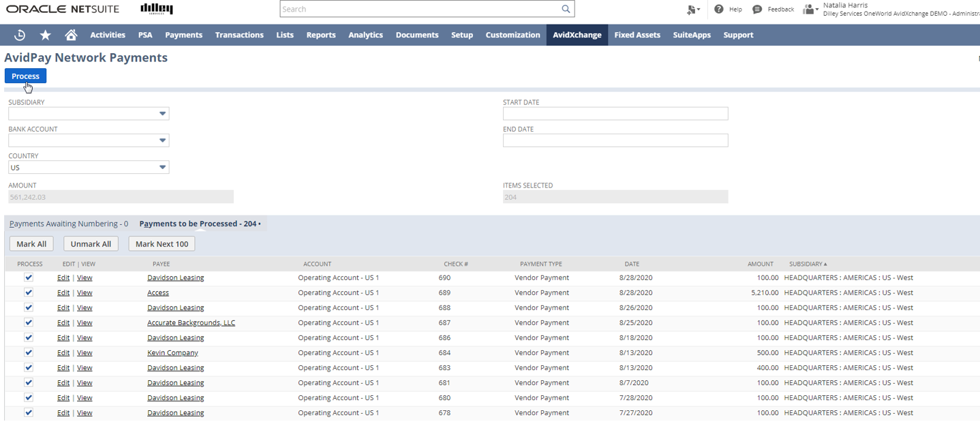
Task: Open the Analytics menu
Action: pos(365,35)
